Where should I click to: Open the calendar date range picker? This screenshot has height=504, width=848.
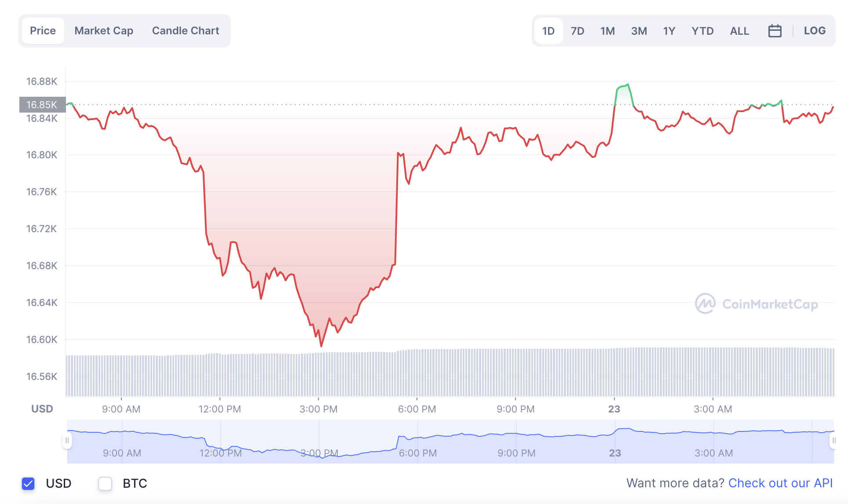pyautogui.click(x=775, y=31)
